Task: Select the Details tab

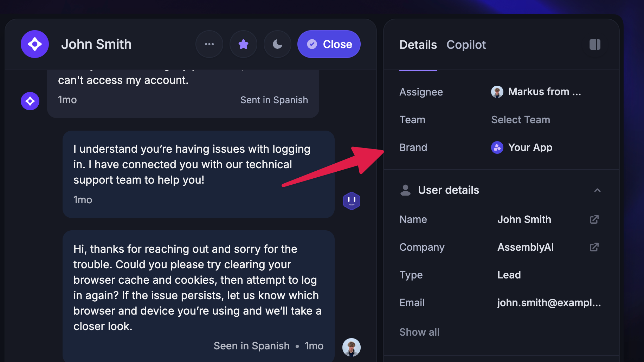Action: pos(418,45)
